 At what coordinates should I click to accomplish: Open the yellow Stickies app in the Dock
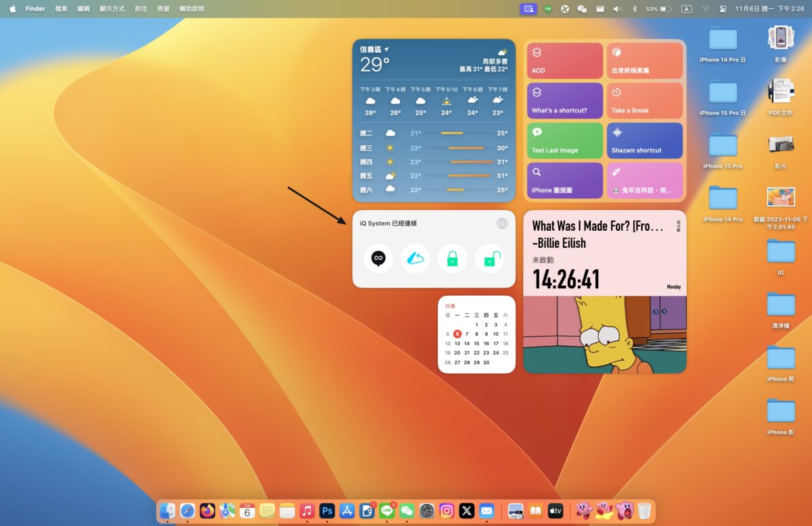click(267, 510)
